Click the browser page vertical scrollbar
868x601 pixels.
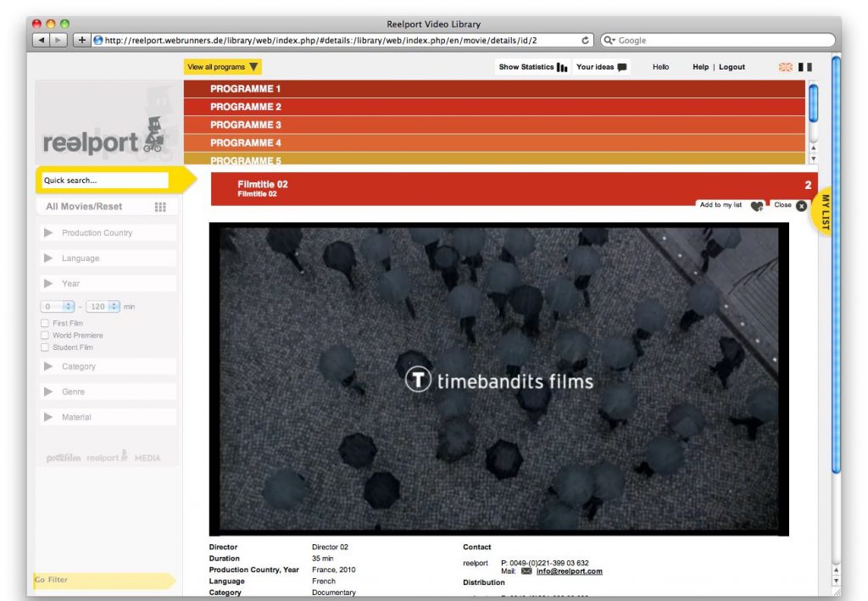coord(836,265)
